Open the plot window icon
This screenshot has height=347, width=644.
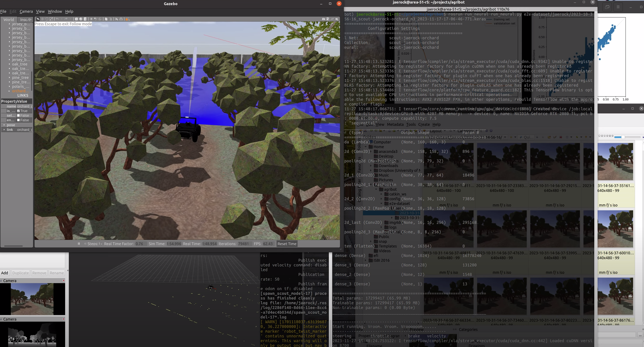pos(332,19)
